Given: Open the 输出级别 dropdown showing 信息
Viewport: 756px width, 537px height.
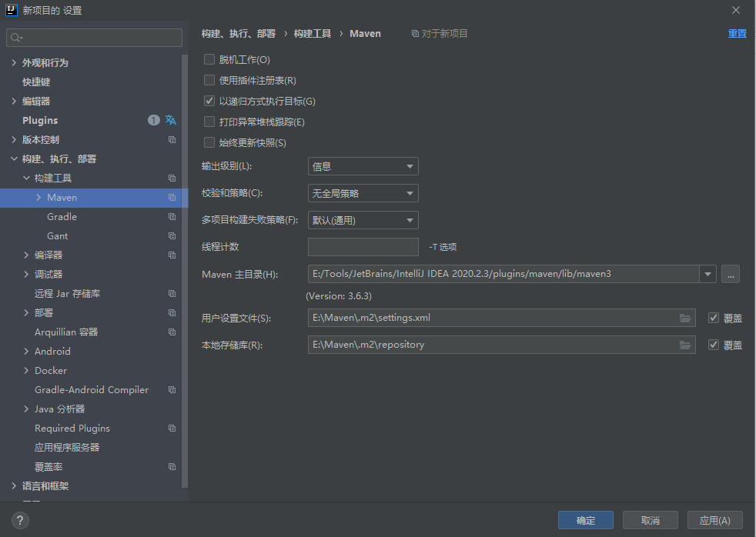Looking at the screenshot, I should pos(363,166).
